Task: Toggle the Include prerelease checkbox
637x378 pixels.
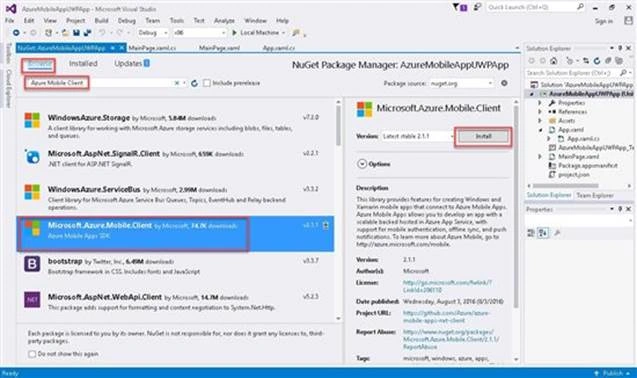Action: tap(207, 83)
